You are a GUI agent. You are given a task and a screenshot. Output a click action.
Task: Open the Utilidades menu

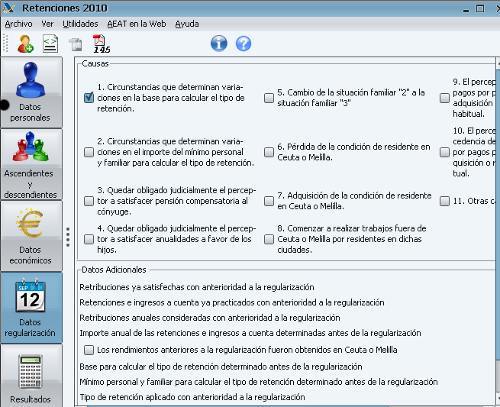coord(80,24)
